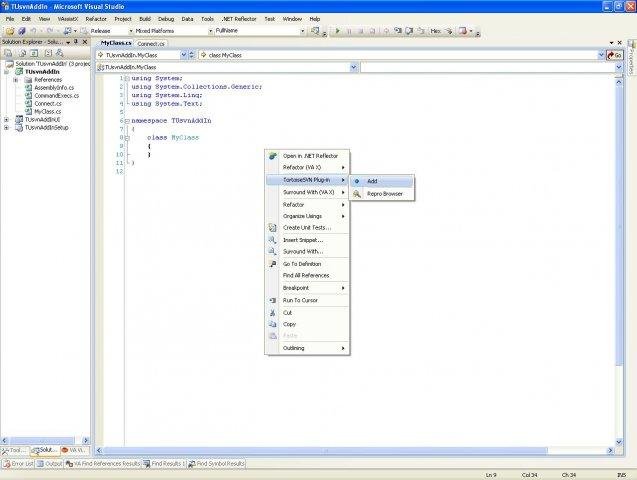Click the Save All toolbar icon

pyautogui.click(x=22, y=31)
